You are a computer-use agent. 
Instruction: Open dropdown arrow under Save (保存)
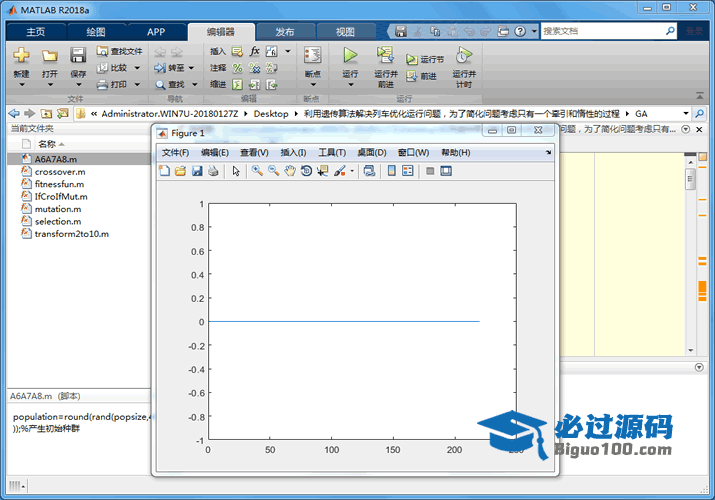pos(78,85)
